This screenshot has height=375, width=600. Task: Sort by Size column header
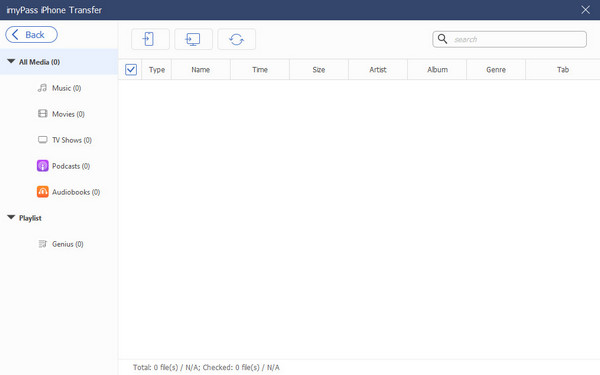point(319,70)
